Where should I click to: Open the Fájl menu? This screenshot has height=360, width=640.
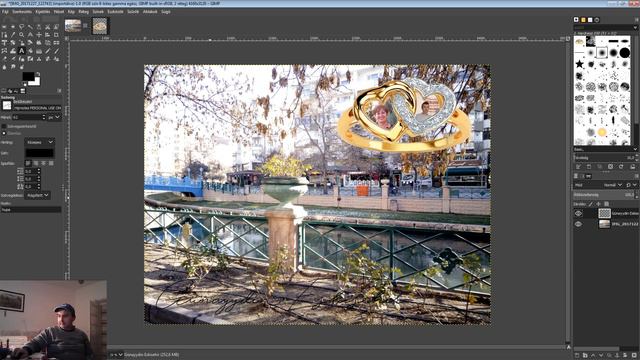tap(5, 12)
